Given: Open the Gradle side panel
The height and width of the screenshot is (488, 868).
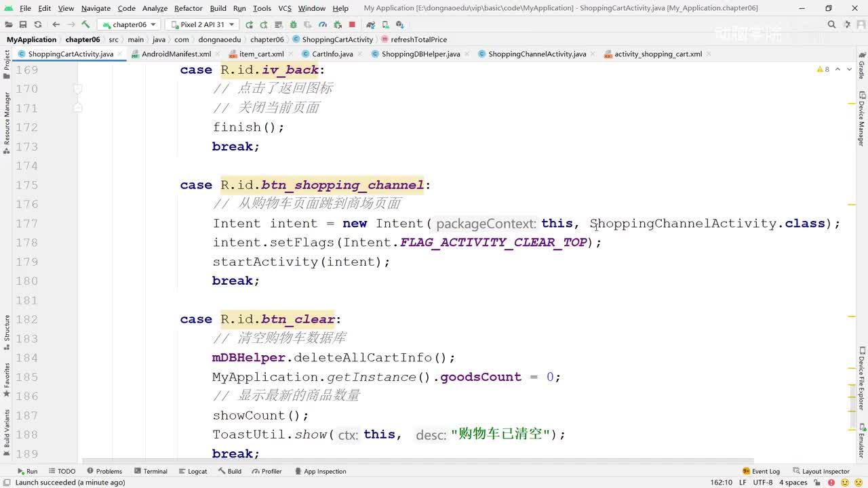Looking at the screenshot, I should tap(861, 66).
